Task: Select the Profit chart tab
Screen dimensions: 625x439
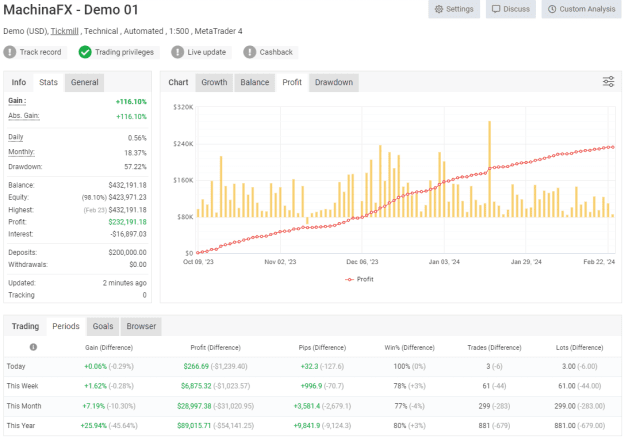Action: click(x=292, y=82)
